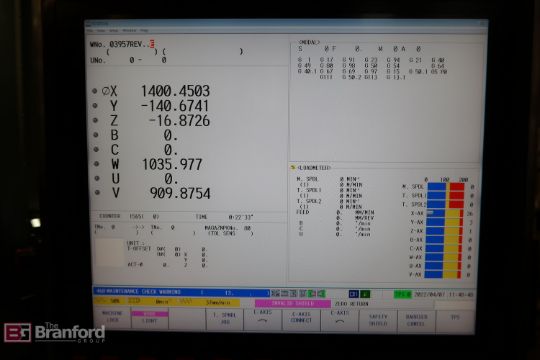Open the last menu bar item
540x360 pixels.
pos(144,31)
